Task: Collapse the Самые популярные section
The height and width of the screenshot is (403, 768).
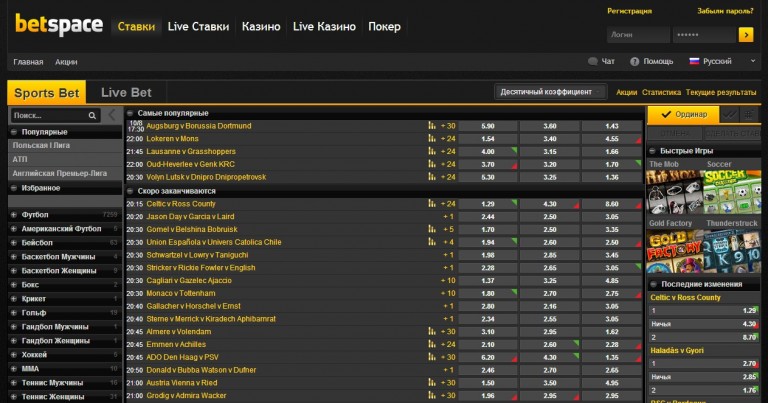Action: (x=130, y=113)
